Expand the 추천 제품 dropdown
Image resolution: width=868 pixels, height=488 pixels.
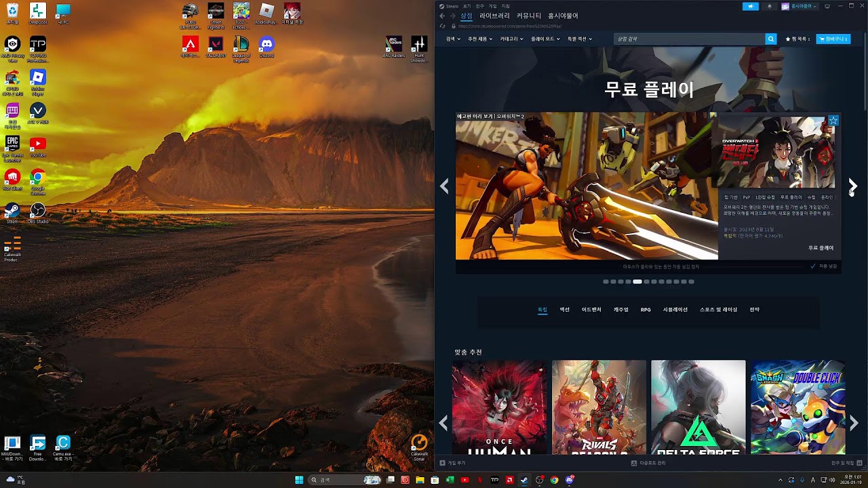tap(479, 39)
